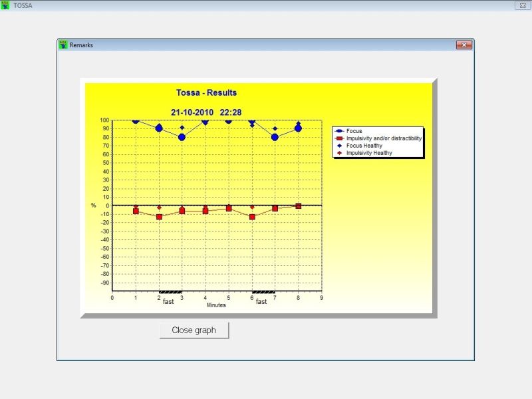Select the red Impulsivity legend square marker
Screen dimensions: 532x399
340,138
